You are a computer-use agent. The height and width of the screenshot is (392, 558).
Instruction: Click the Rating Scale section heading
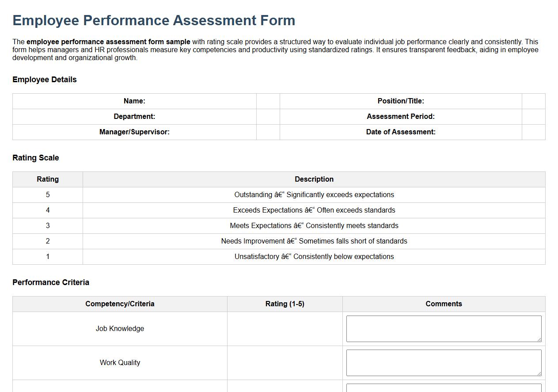(x=36, y=157)
